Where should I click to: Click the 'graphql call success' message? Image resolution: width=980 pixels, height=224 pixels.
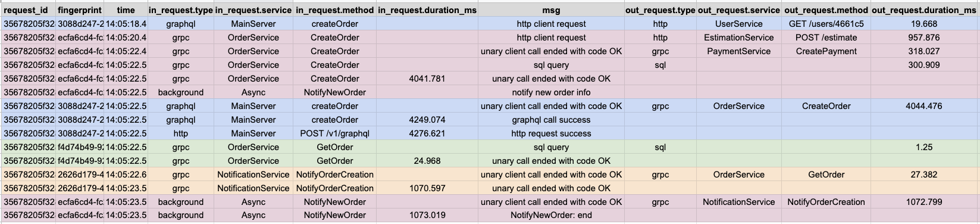pyautogui.click(x=551, y=120)
